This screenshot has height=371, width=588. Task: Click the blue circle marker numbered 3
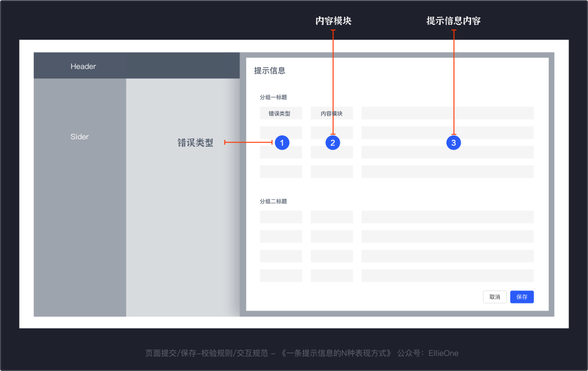tap(454, 143)
